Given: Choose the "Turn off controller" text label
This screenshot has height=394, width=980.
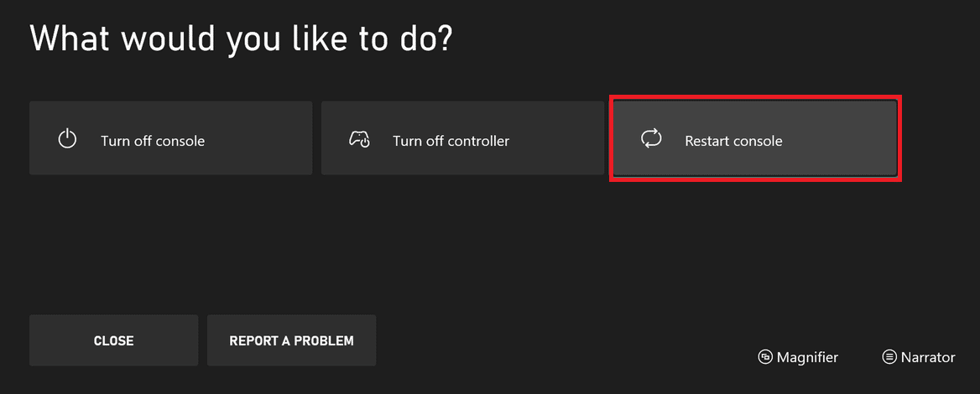Looking at the screenshot, I should [x=451, y=141].
